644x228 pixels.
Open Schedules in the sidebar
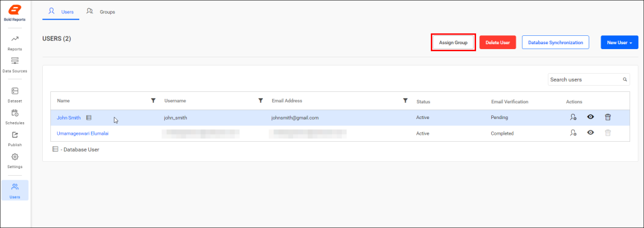pos(15,117)
